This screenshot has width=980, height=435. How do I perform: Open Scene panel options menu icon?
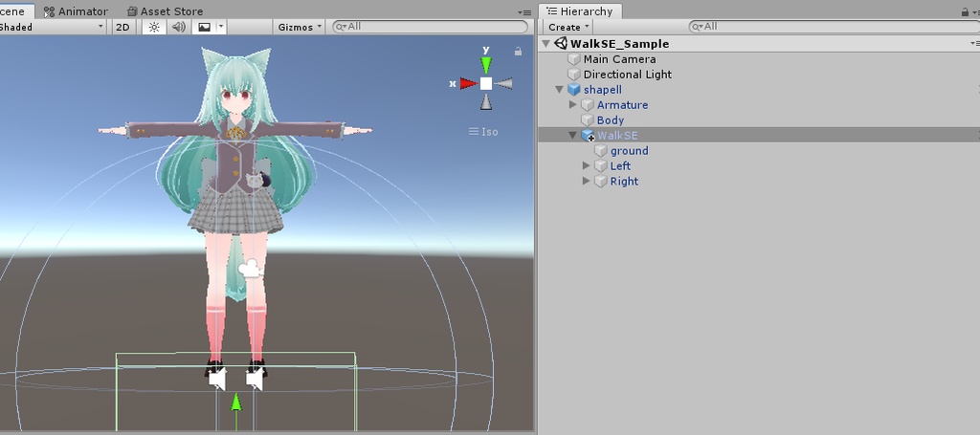(524, 12)
